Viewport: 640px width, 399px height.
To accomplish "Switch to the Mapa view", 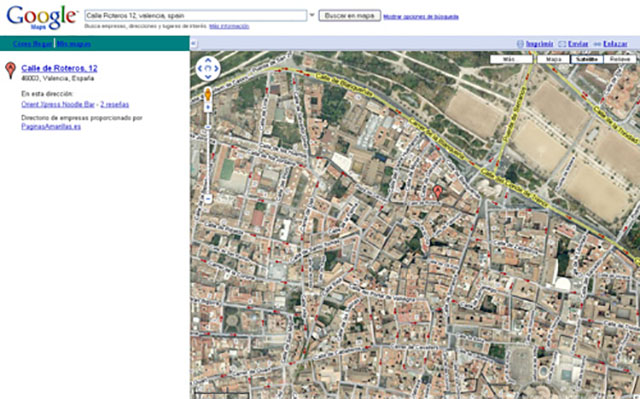I will click(553, 59).
